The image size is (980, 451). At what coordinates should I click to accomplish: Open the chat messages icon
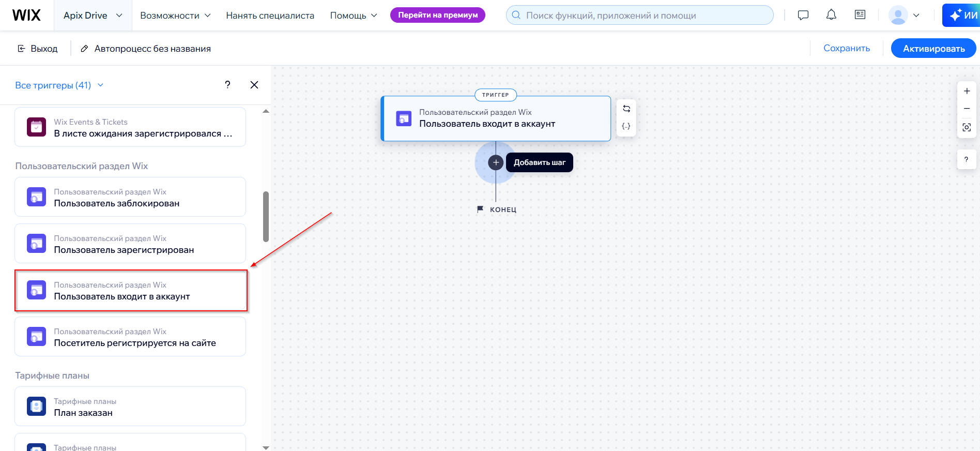[803, 15]
